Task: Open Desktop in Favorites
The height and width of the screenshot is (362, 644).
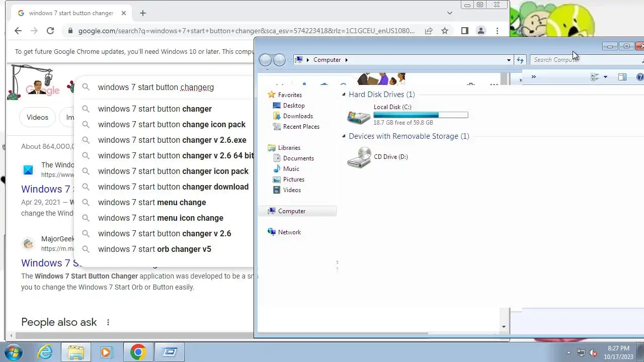Action: [294, 106]
